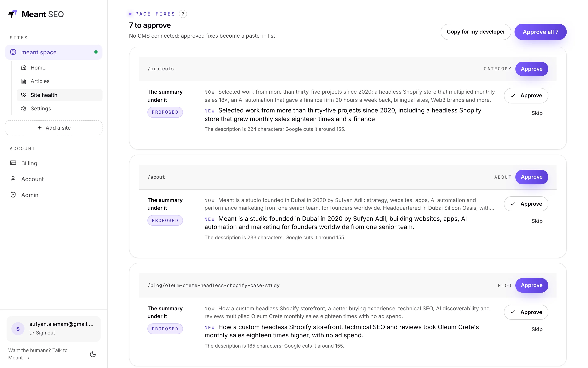Approve the Oleum Crete summary fix
The width and height of the screenshot is (588, 368).
click(526, 312)
